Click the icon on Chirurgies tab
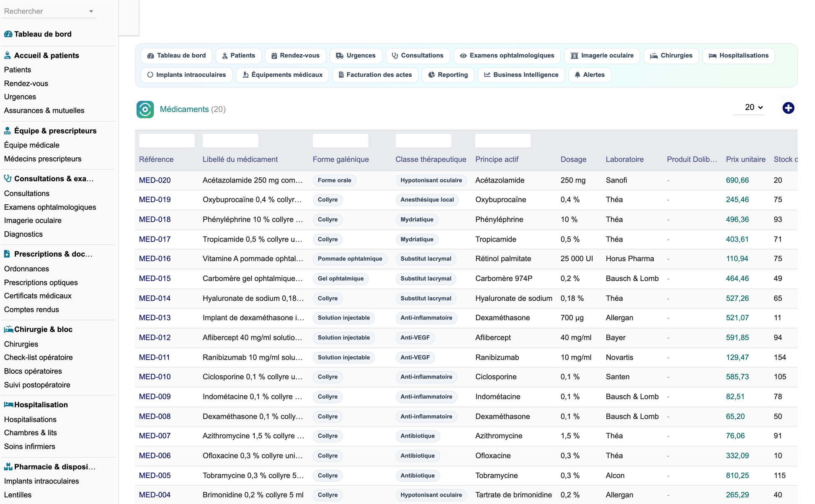This screenshot has width=815, height=504. tap(654, 56)
